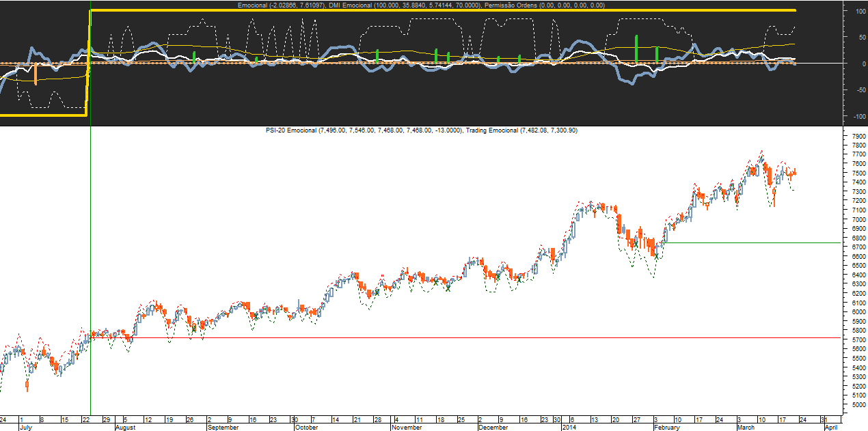
Task: Select the short red horizontal line near 6750
Action: [752, 242]
